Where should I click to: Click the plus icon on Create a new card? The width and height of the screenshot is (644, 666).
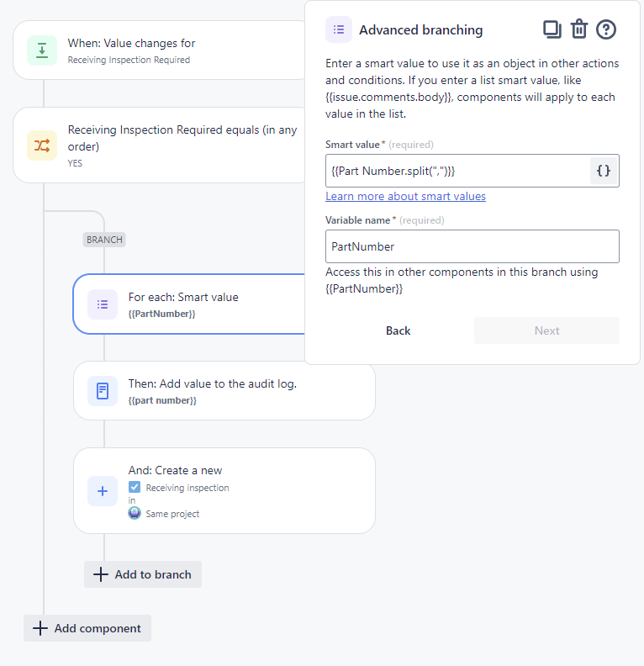pyautogui.click(x=103, y=491)
